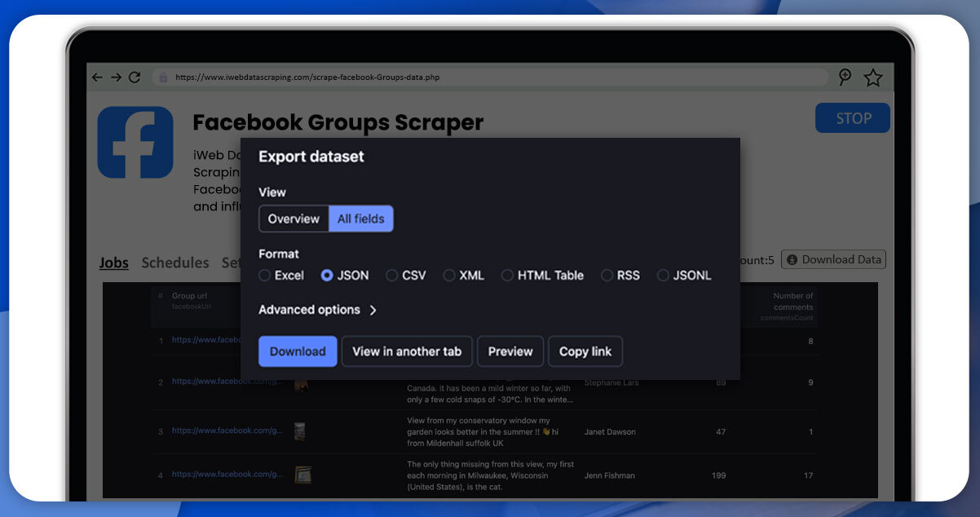The width and height of the screenshot is (980, 517).
Task: Open the Schedules tab
Action: pyautogui.click(x=175, y=263)
